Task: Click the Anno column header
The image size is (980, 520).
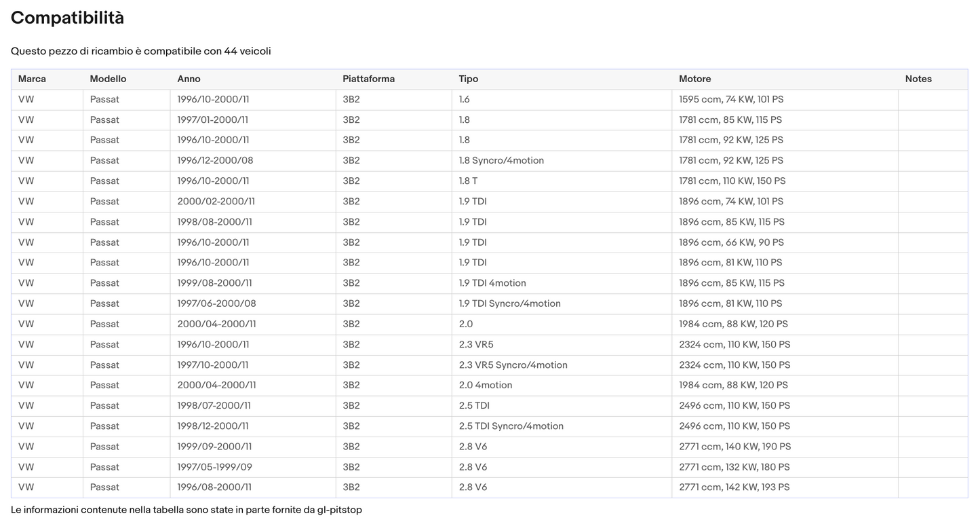Action: (189, 79)
